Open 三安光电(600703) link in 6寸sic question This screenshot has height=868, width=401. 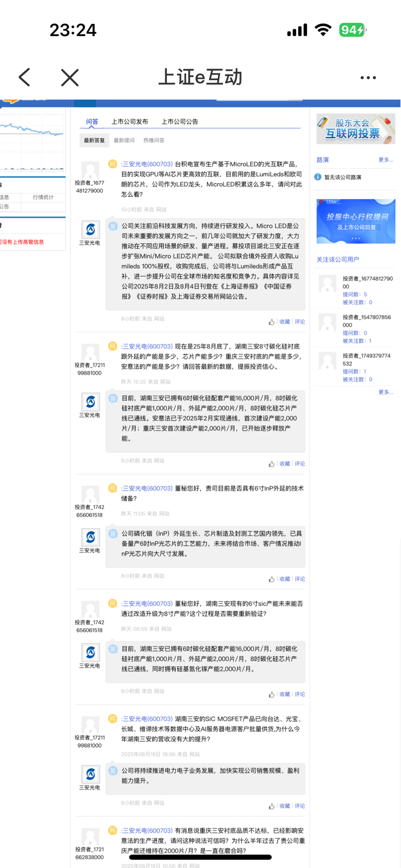click(x=147, y=604)
